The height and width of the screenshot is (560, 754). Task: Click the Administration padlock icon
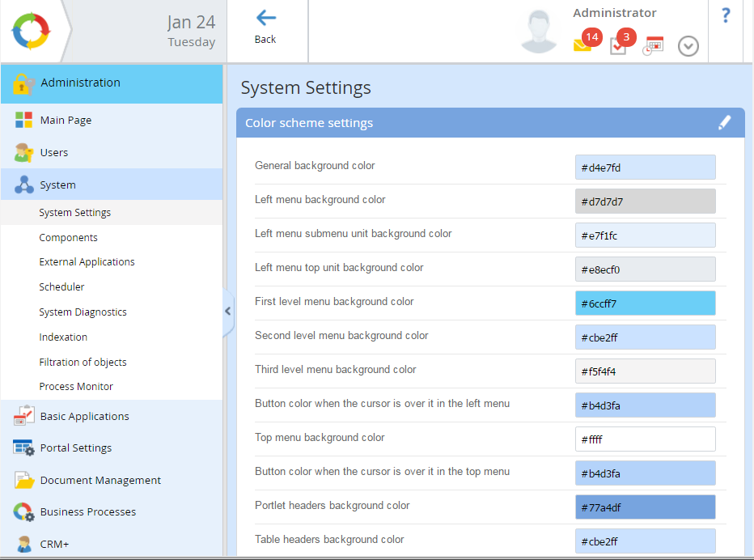pos(23,83)
